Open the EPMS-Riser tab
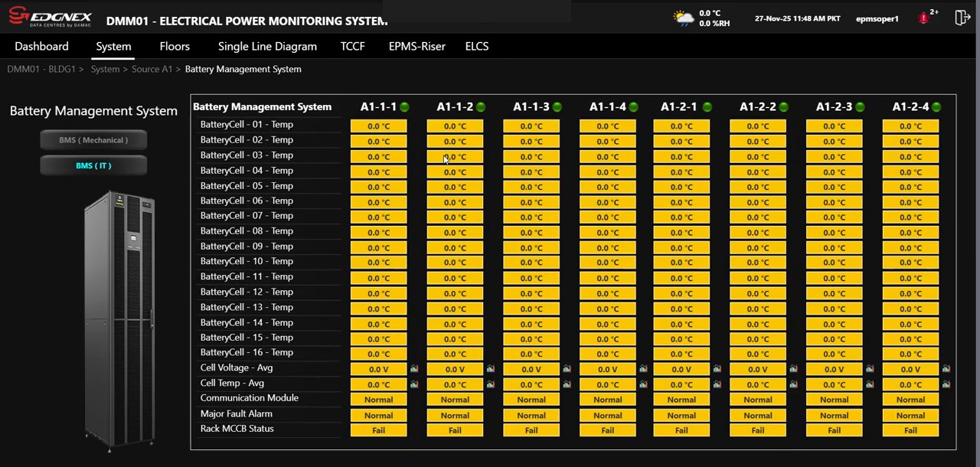This screenshot has width=980, height=467. pos(416,47)
